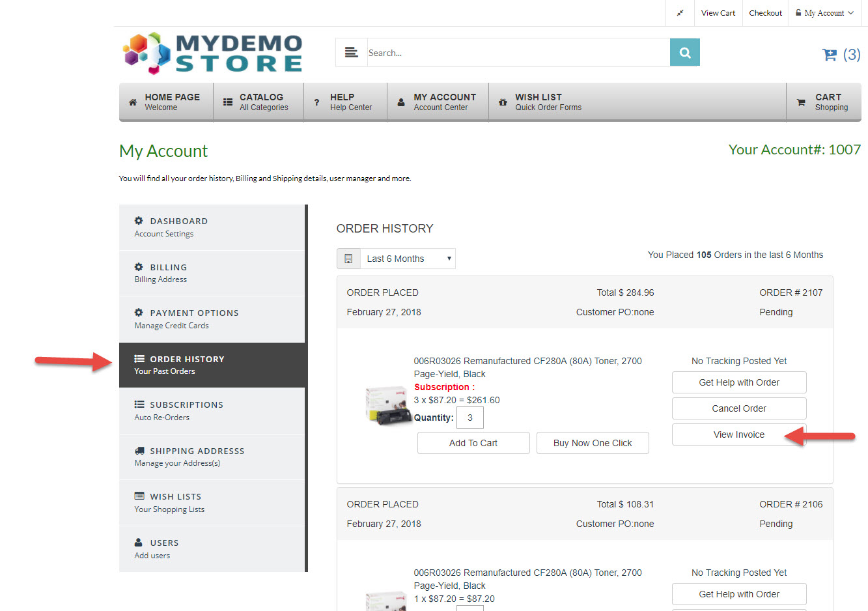Click the pin icon in top bar
The width and height of the screenshot is (868, 611).
click(680, 13)
